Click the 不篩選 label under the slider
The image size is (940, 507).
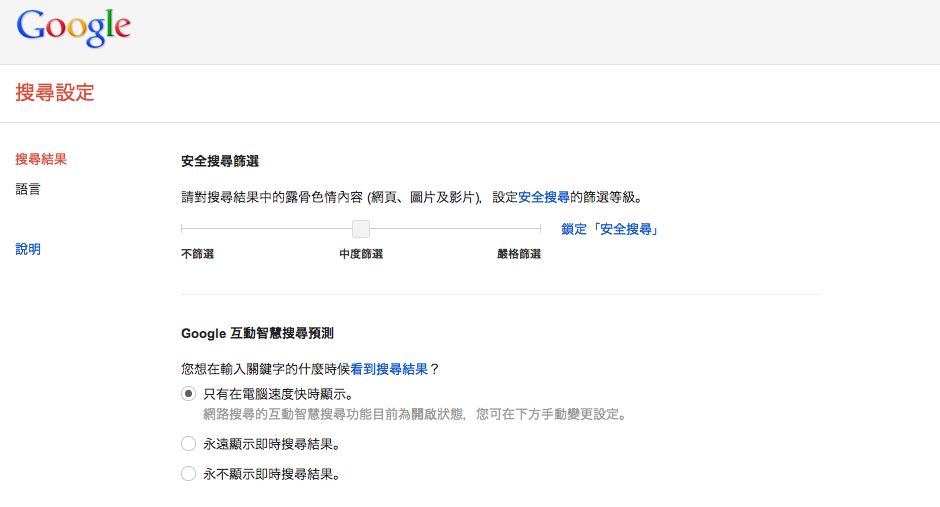pos(197,254)
